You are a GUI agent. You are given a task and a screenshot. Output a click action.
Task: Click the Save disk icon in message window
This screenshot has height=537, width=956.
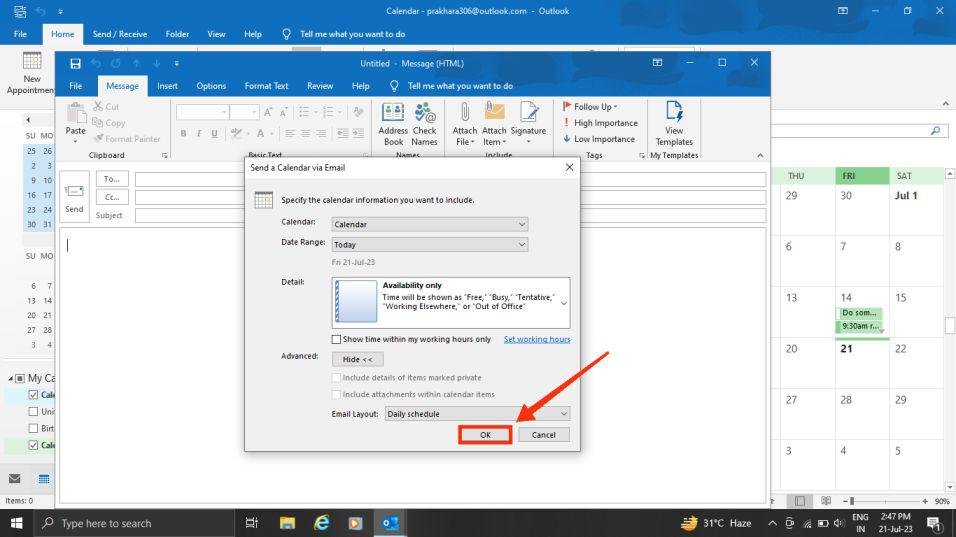click(75, 63)
